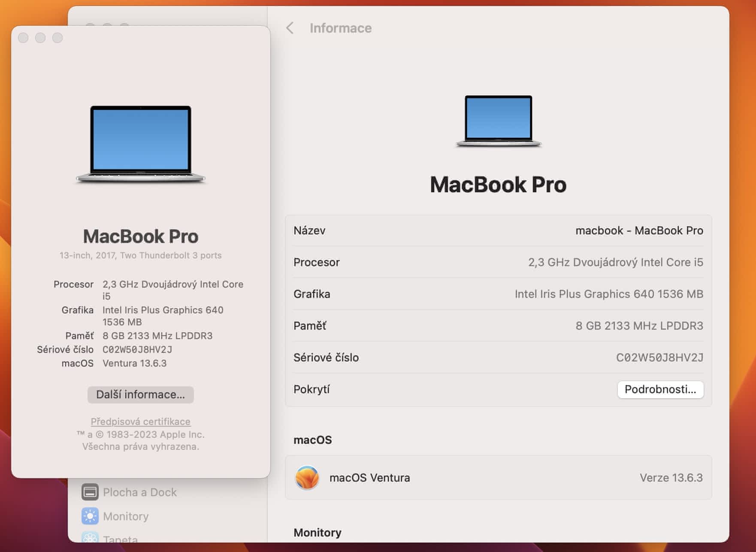Click the zoom button of About window
This screenshot has width=756, height=552.
(x=57, y=38)
